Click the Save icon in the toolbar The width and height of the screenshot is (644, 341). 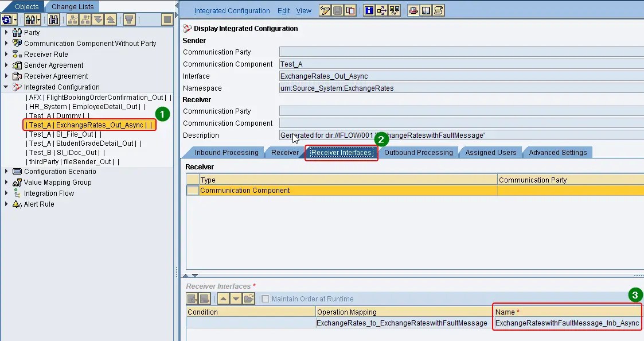coord(338,10)
